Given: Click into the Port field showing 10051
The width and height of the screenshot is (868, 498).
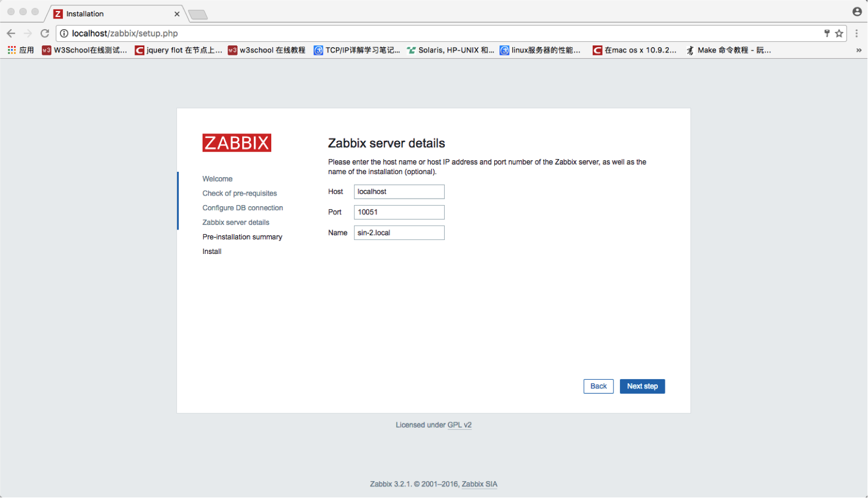Looking at the screenshot, I should tap(399, 212).
